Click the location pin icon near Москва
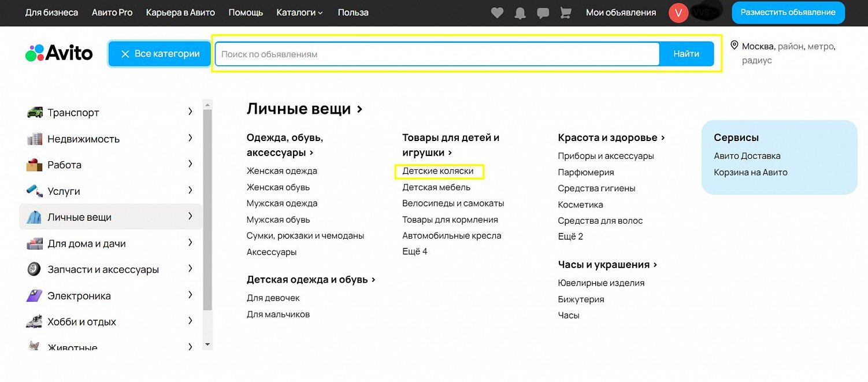The image size is (868, 382). 735,45
